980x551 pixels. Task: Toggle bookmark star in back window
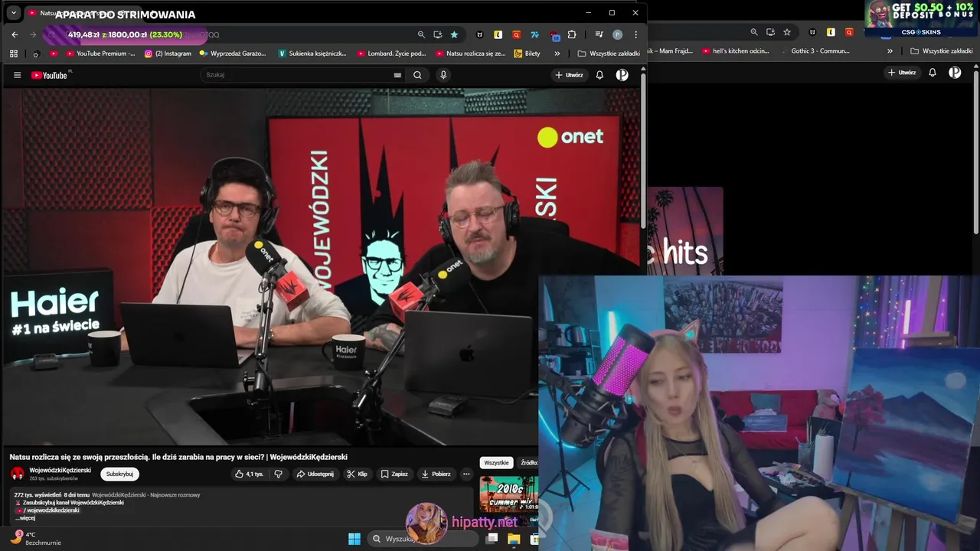pos(787,32)
